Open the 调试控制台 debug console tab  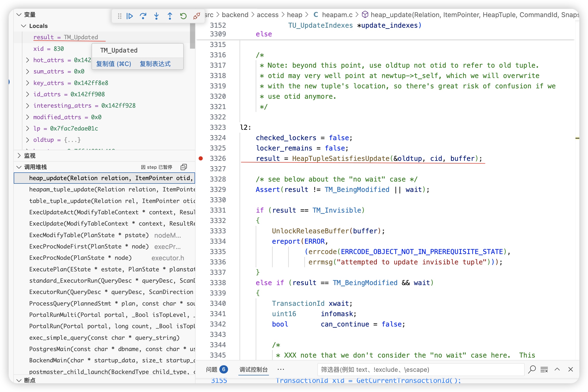tap(253, 369)
